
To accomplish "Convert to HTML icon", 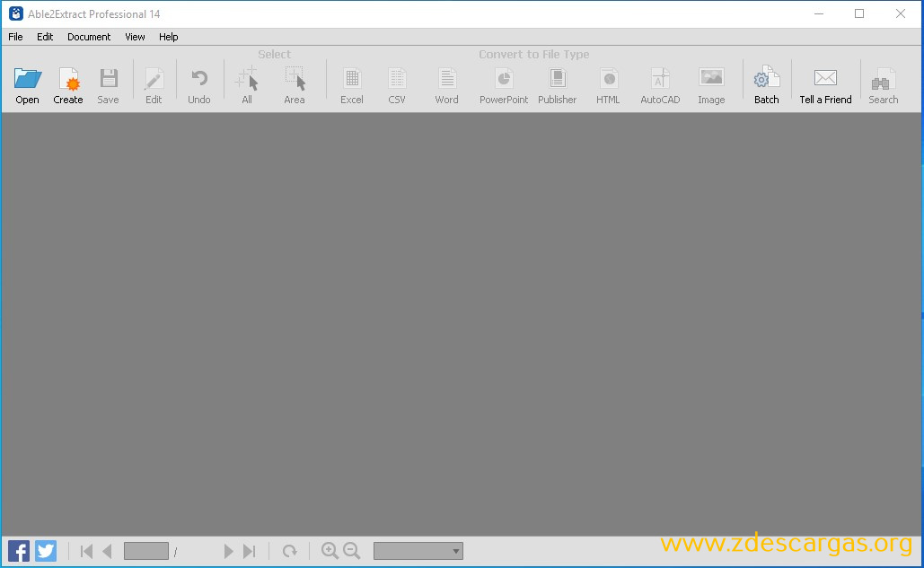I will (608, 78).
